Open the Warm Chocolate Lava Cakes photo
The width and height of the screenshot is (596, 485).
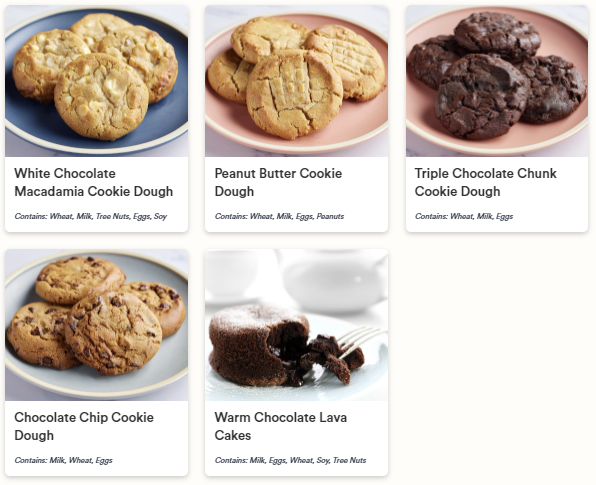(296, 325)
